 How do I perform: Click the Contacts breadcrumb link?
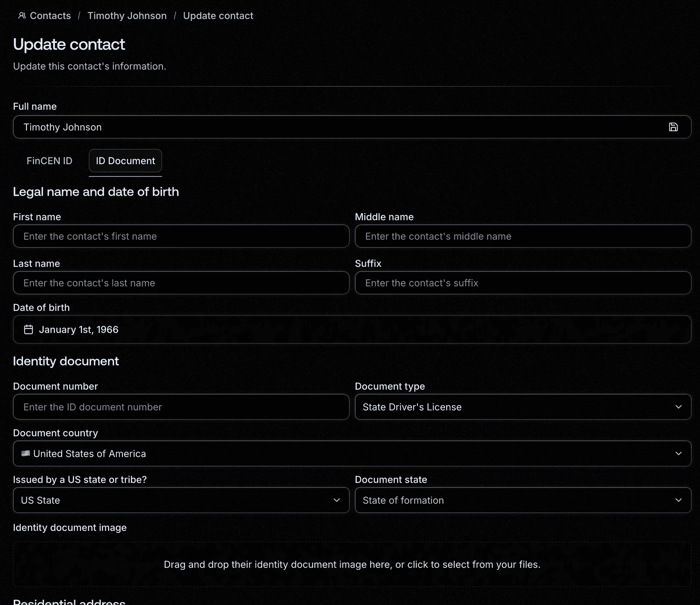click(x=44, y=15)
